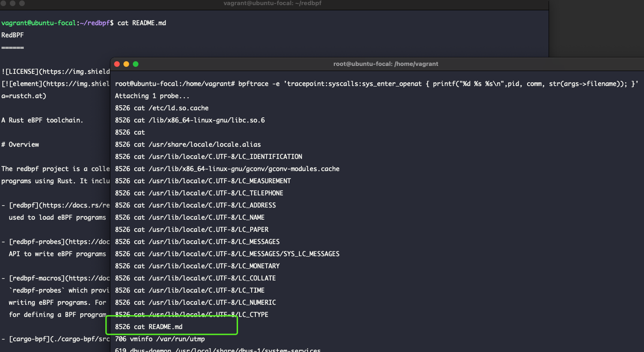Click the bpftrace command line in root terminal

[376, 84]
